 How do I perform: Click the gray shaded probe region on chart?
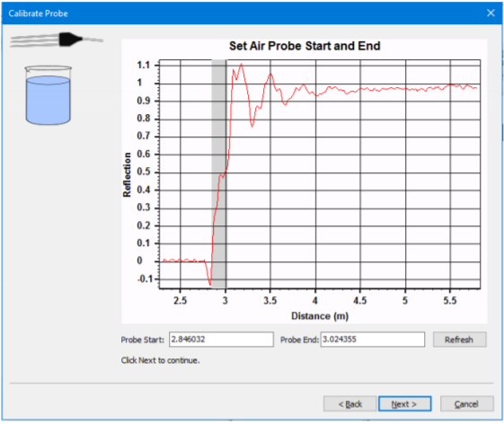(x=218, y=173)
